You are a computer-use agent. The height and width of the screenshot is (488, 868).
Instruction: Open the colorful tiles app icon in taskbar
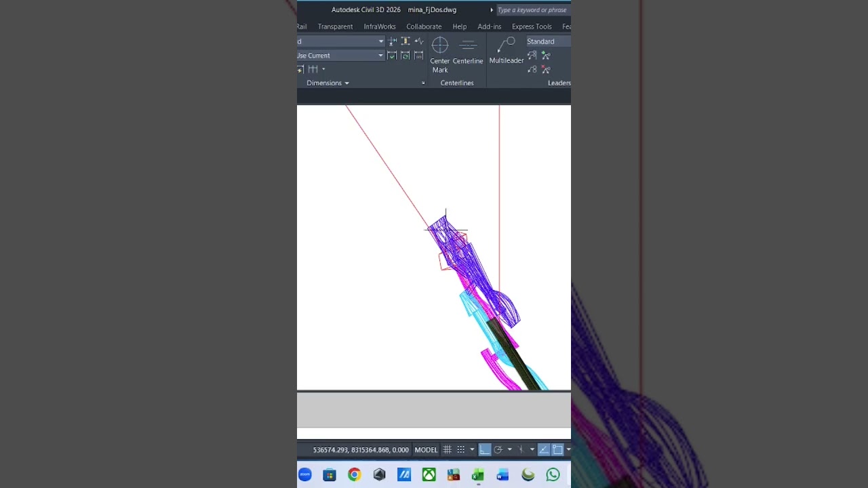(454, 475)
